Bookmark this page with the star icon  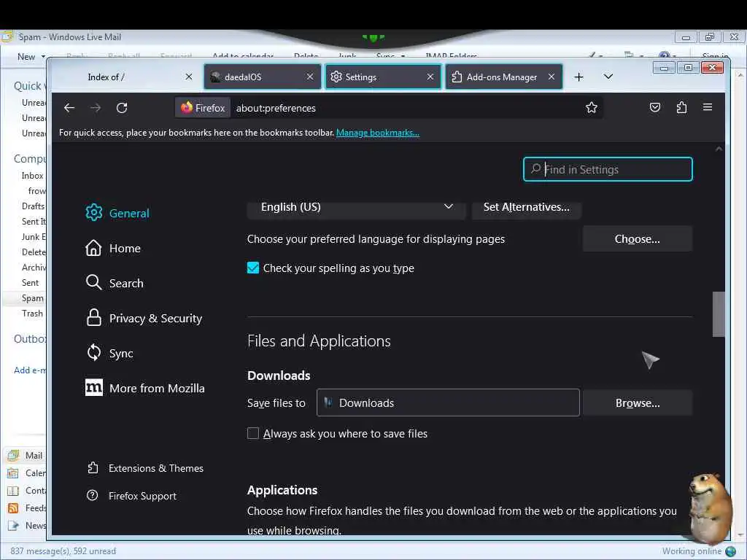(591, 108)
